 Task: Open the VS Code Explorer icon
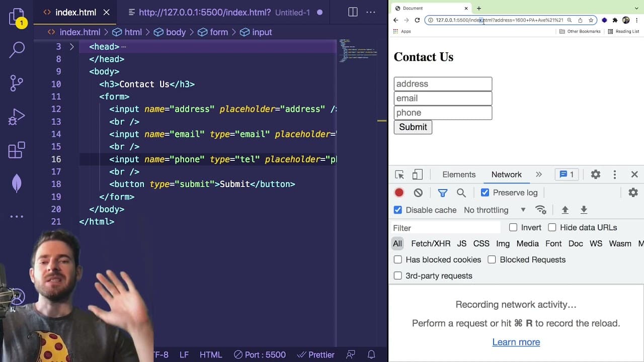point(17,16)
